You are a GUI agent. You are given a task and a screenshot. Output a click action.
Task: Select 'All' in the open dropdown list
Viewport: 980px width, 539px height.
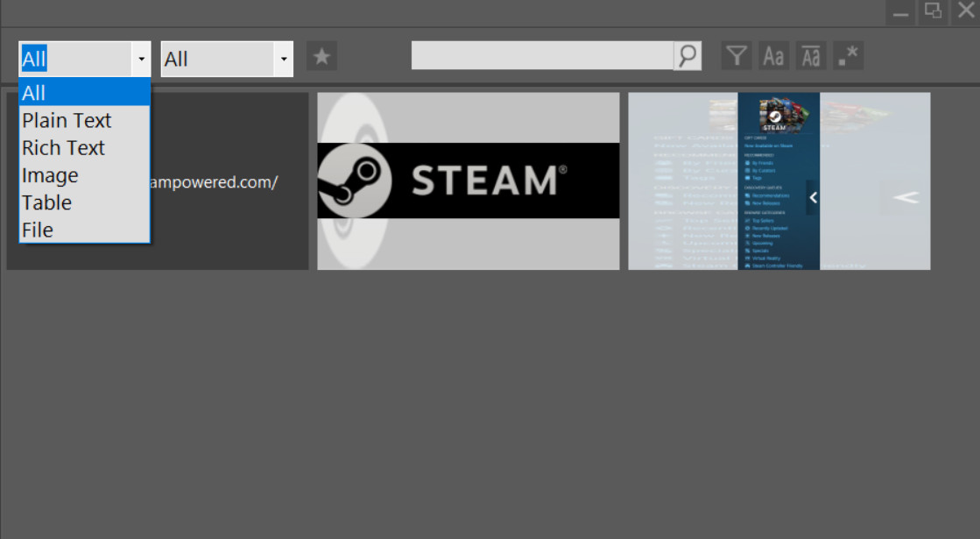point(84,93)
